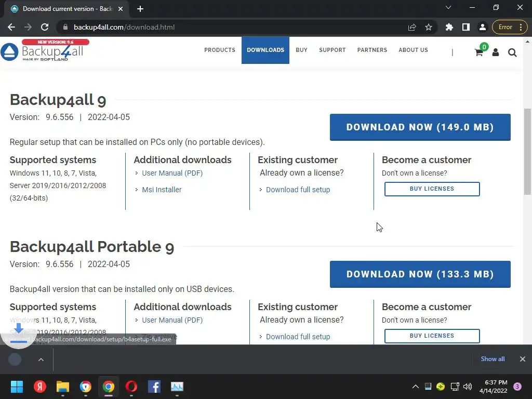
Task: Click the 'Backup4all 9' heading
Action: coord(58,100)
